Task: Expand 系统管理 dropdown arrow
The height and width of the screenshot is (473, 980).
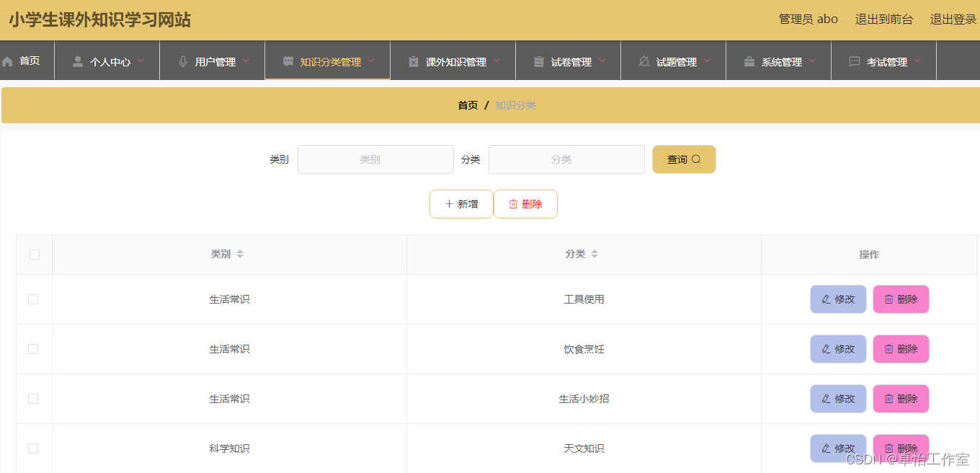Action: (x=812, y=61)
